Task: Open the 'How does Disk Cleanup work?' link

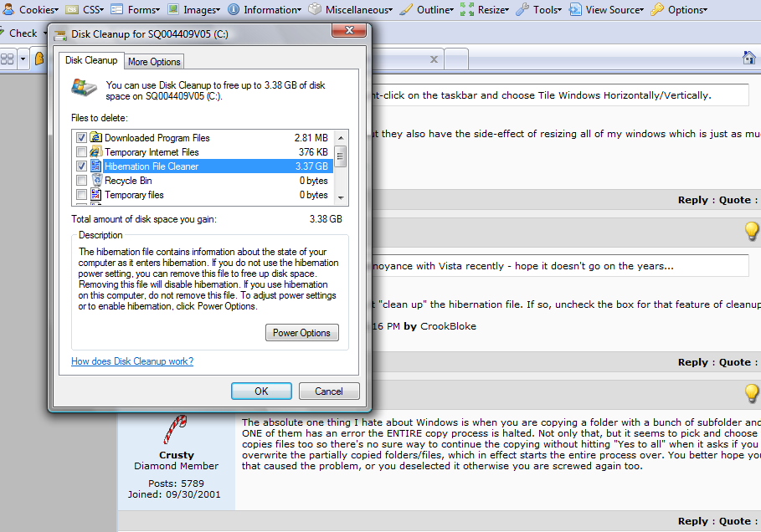Action: [132, 361]
